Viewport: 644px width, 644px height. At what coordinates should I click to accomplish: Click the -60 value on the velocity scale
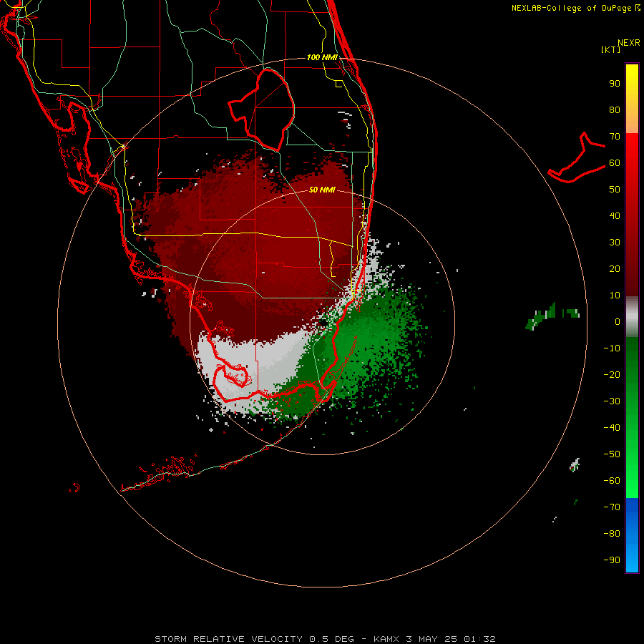[x=612, y=481]
